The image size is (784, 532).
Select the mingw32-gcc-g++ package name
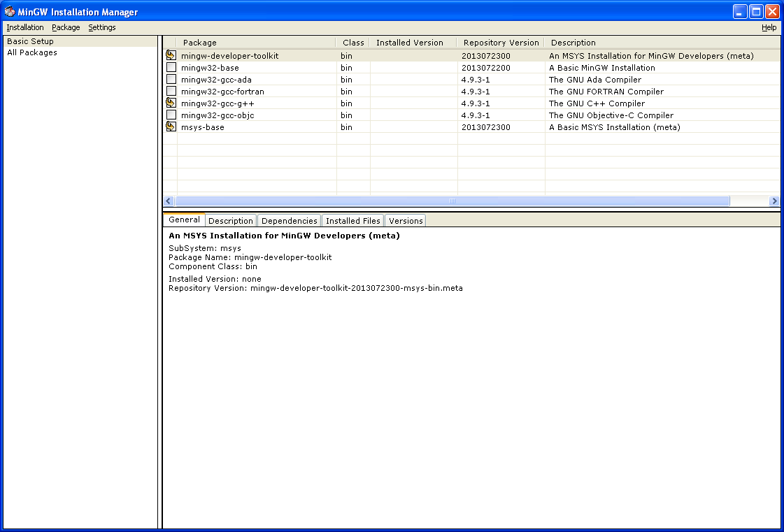tap(218, 103)
